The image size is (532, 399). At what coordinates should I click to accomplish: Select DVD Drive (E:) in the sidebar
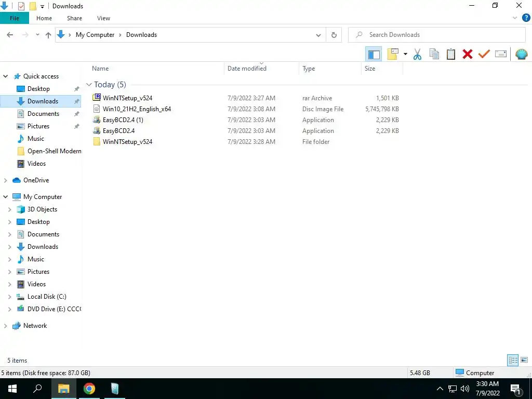pyautogui.click(x=54, y=309)
